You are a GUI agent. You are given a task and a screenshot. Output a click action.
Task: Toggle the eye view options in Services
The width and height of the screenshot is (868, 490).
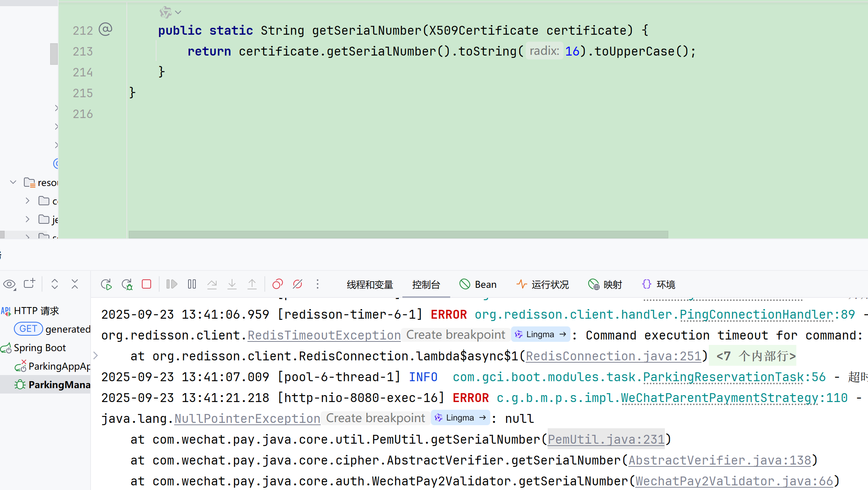coord(9,284)
